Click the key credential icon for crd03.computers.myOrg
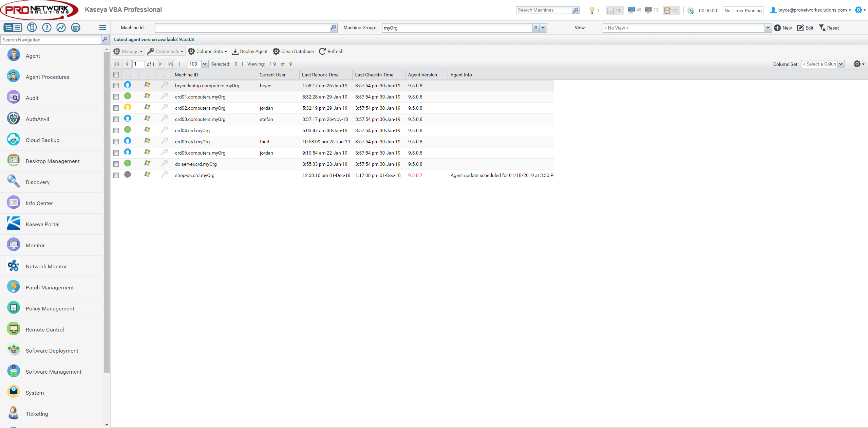The width and height of the screenshot is (868, 428). click(164, 119)
